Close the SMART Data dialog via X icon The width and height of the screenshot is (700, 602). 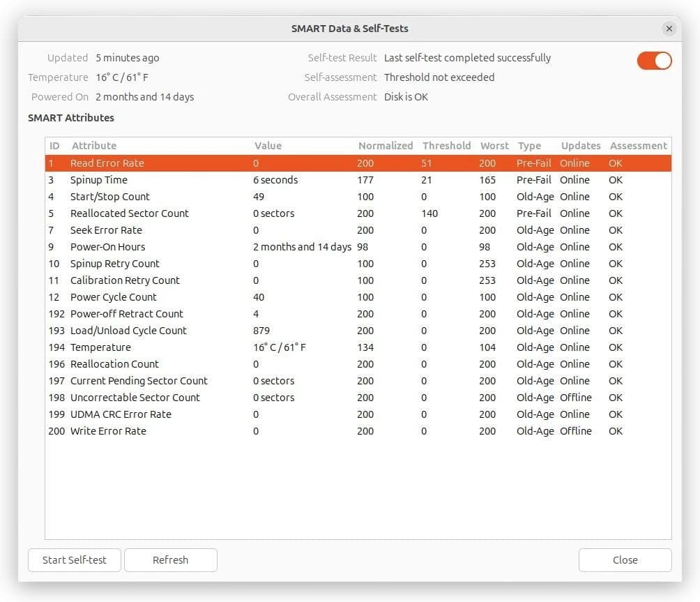point(669,29)
